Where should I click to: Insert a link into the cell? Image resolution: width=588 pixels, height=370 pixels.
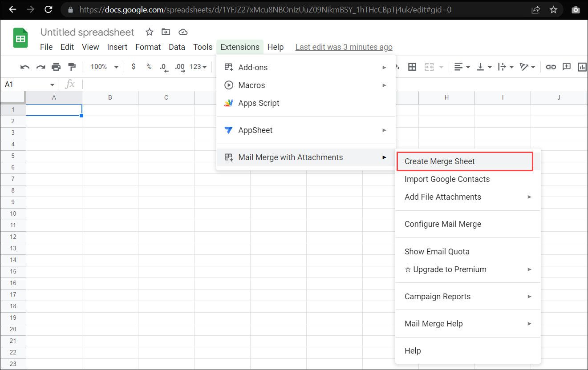551,66
